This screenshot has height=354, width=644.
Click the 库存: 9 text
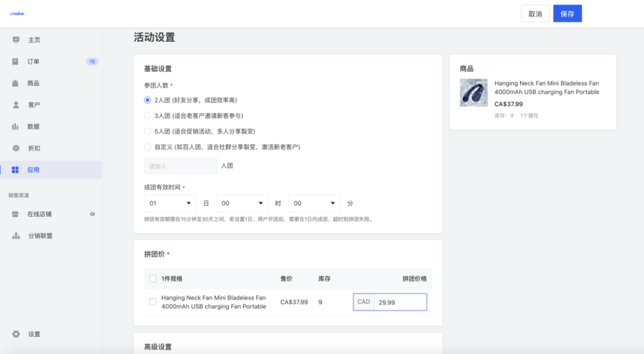[504, 116]
